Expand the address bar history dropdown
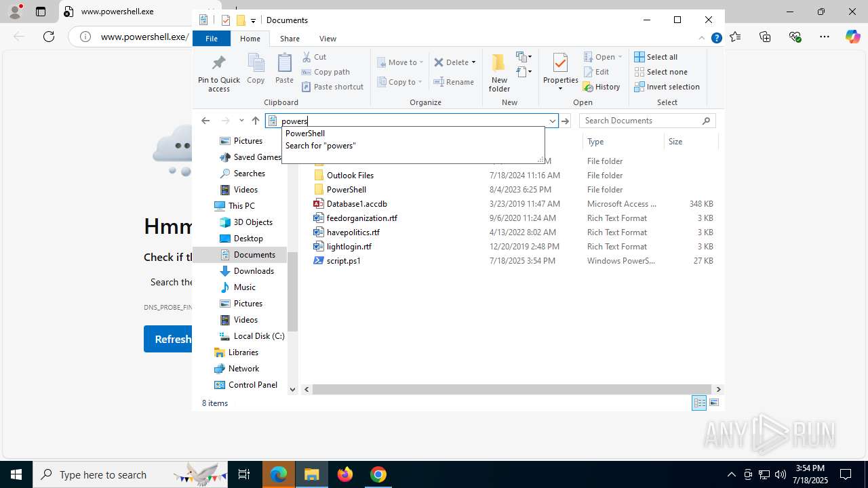Image resolution: width=868 pixels, height=488 pixels. [x=552, y=121]
